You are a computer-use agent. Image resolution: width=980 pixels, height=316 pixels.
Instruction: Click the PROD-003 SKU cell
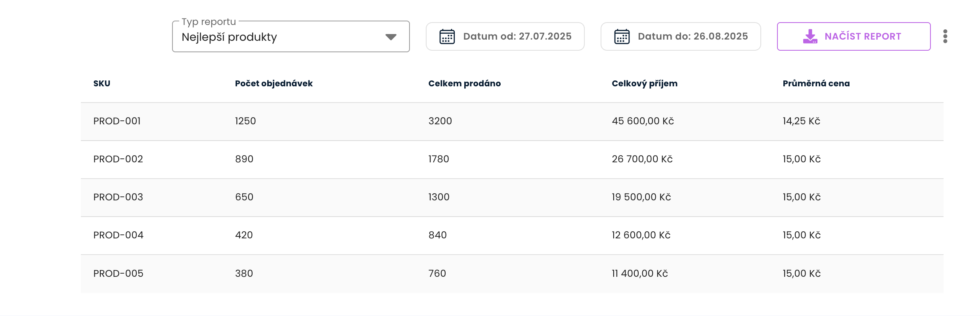point(118,197)
